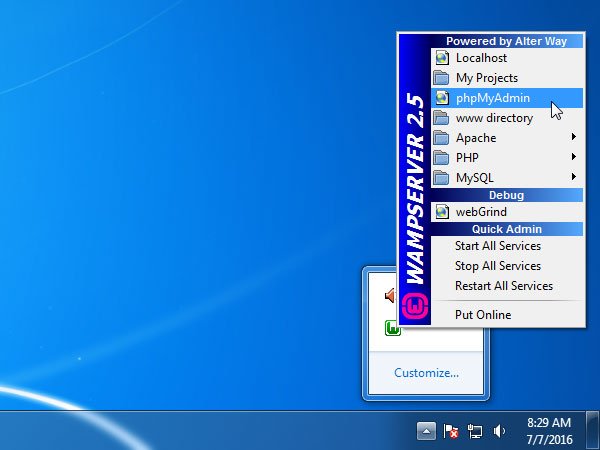Click the Customize... link in tray popup
This screenshot has width=600, height=450.
point(426,373)
